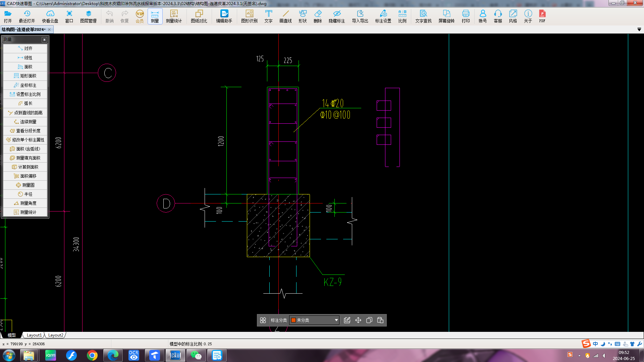Open the VIP 会员 page
The height and width of the screenshot is (362, 644).
pyautogui.click(x=140, y=16)
